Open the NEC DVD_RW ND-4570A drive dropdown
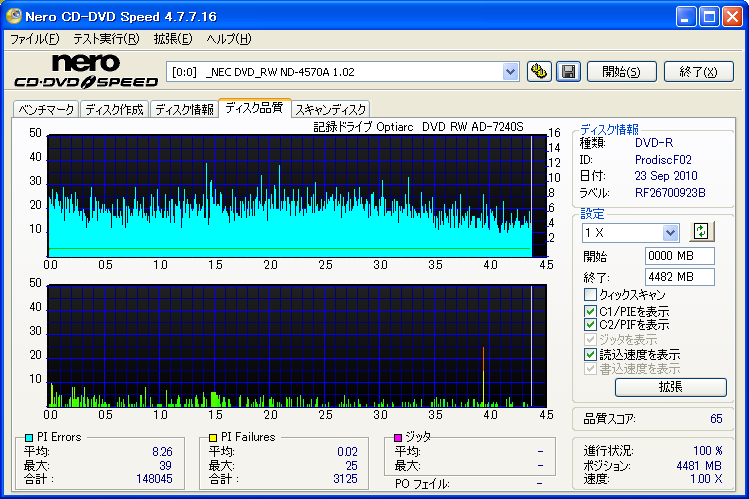 [x=510, y=72]
